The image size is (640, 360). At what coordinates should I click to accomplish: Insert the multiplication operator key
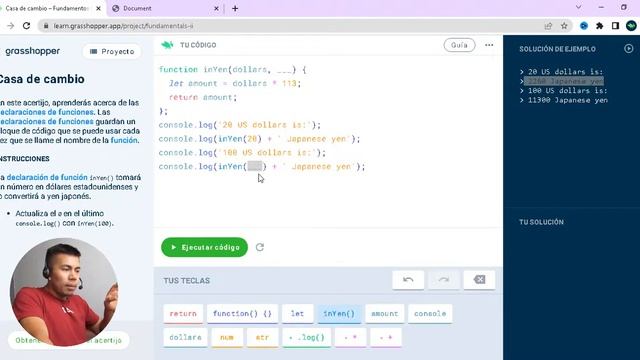350,338
